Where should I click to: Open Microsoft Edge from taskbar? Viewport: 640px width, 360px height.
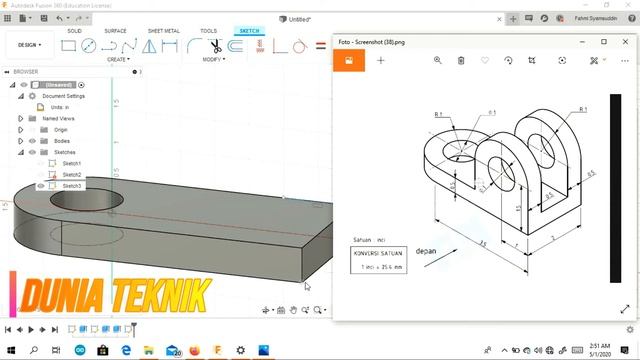tap(126, 350)
